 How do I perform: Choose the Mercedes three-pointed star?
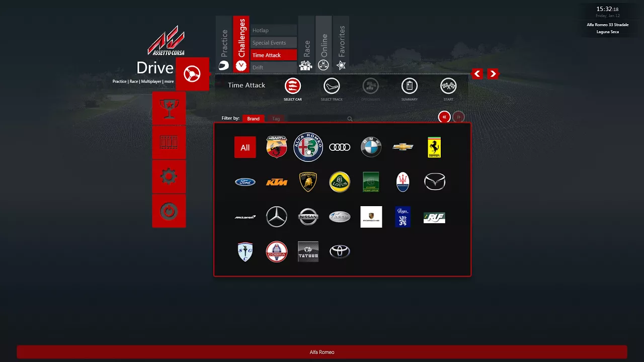click(x=277, y=217)
